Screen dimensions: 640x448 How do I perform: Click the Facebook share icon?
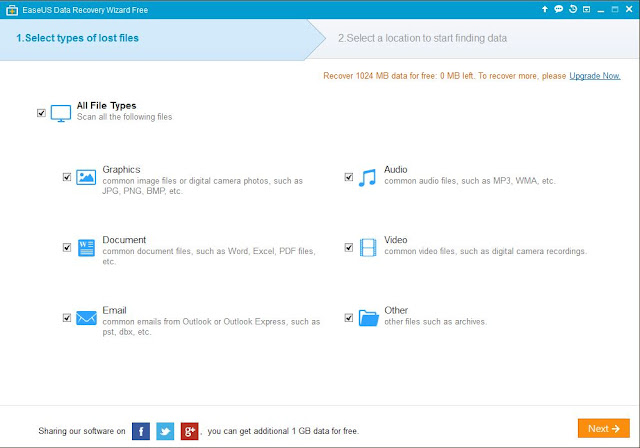coord(141,431)
